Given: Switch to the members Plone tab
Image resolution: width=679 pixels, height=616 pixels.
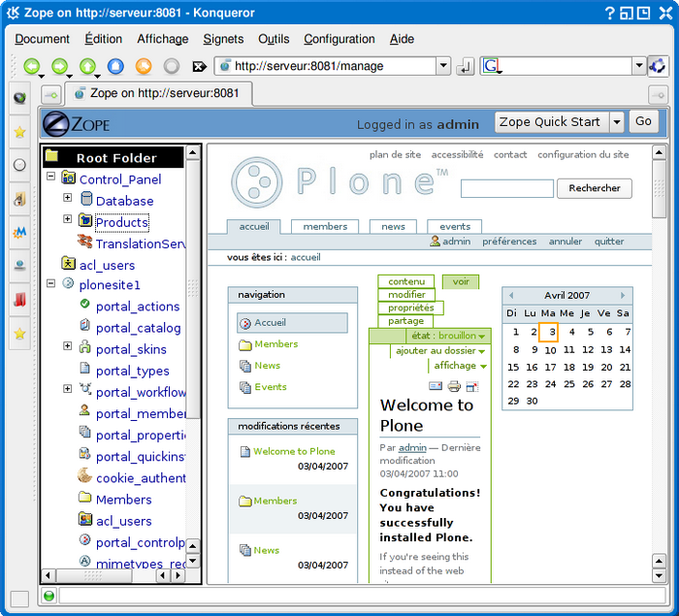Looking at the screenshot, I should pyautogui.click(x=325, y=227).
